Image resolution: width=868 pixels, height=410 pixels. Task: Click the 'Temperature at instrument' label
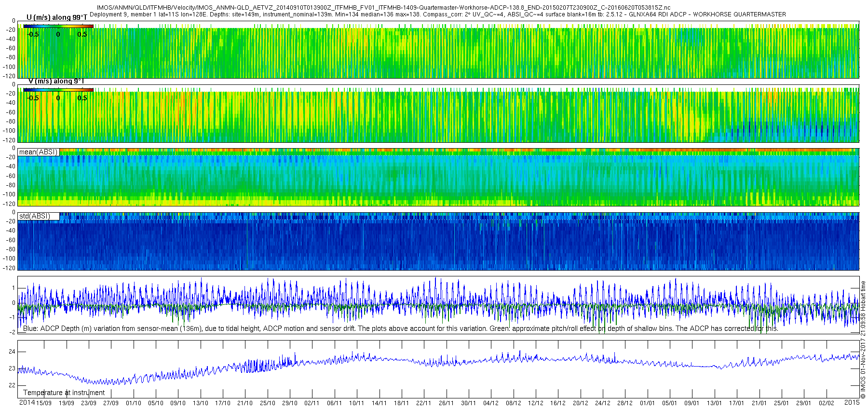pyautogui.click(x=64, y=393)
